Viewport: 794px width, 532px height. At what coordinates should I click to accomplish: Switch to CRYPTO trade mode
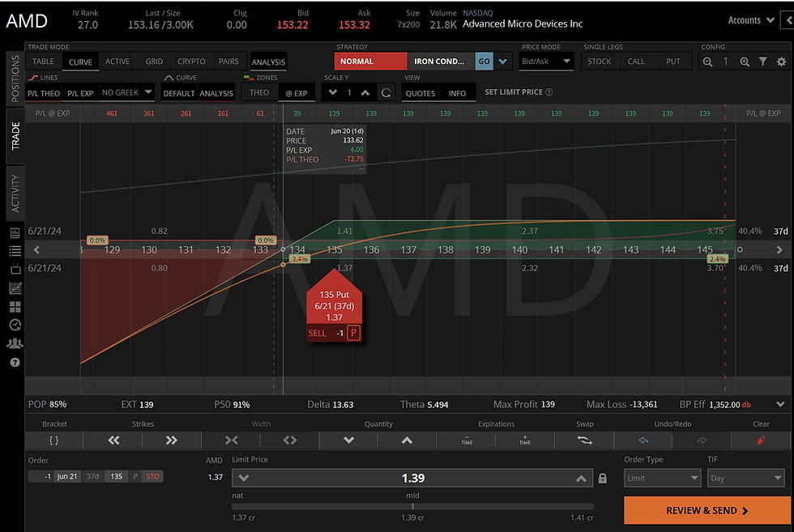pyautogui.click(x=191, y=62)
